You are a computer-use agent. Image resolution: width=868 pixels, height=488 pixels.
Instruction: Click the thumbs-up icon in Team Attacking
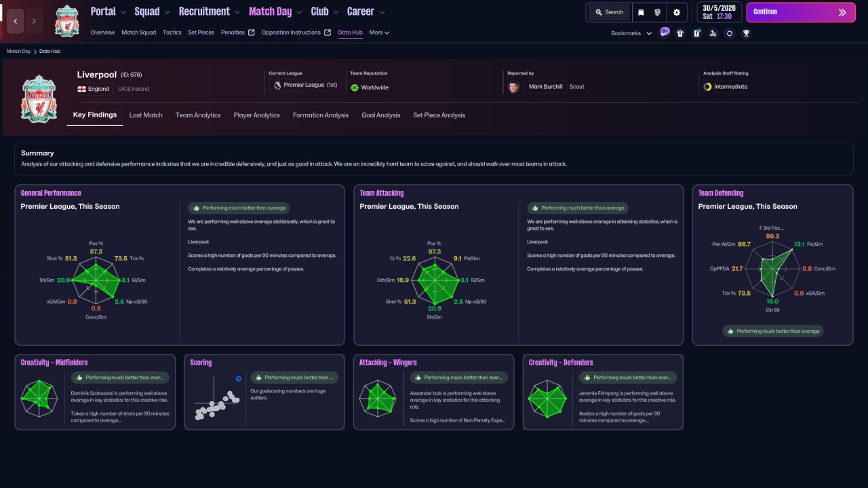[x=536, y=208]
